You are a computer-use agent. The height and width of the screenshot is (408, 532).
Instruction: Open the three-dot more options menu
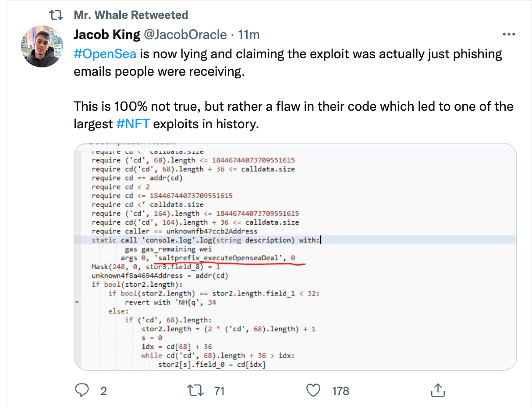click(508, 35)
